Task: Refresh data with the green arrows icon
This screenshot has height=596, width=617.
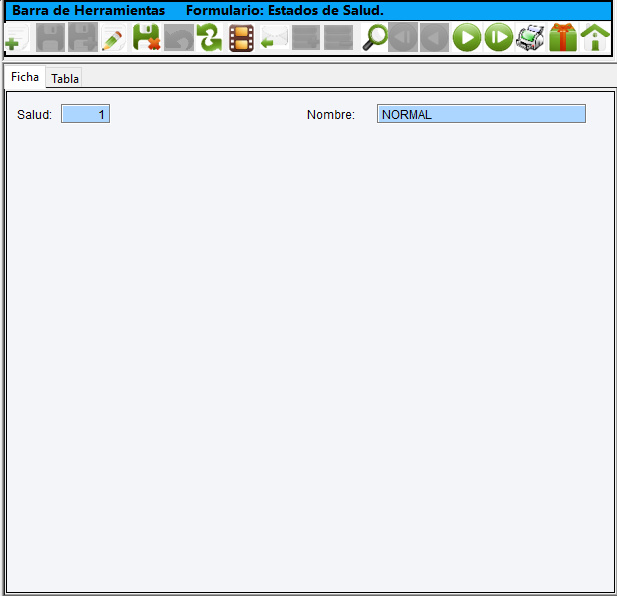Action: pyautogui.click(x=209, y=38)
